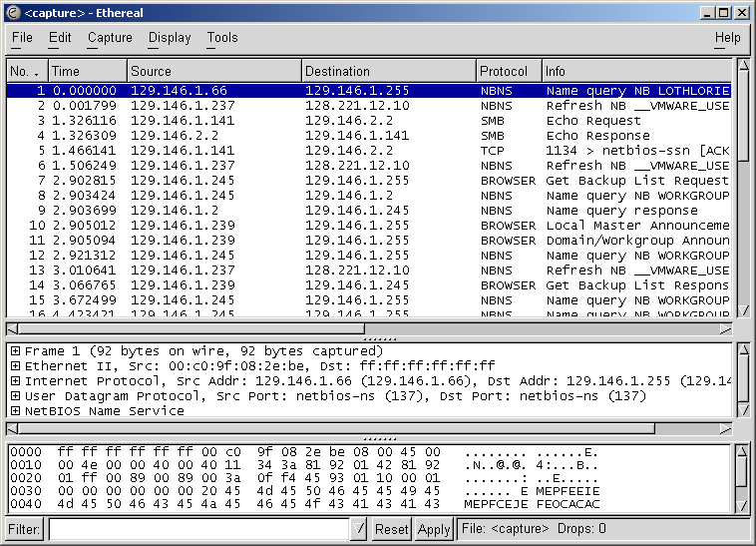The width and height of the screenshot is (756, 546).
Task: Expand the NetBIOS Name Service node
Action: 15,411
